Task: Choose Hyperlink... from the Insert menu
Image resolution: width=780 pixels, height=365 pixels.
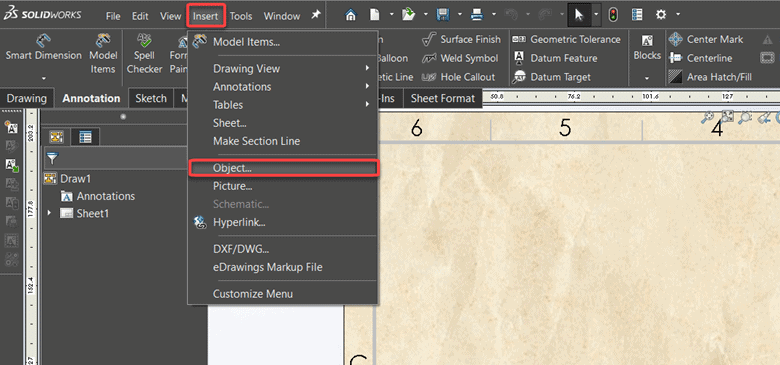Action: (x=283, y=222)
